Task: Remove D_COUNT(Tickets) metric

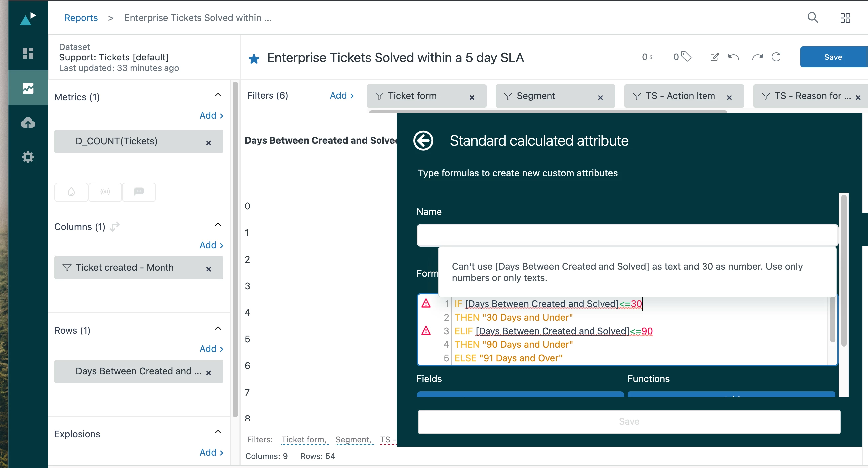Action: pos(209,143)
